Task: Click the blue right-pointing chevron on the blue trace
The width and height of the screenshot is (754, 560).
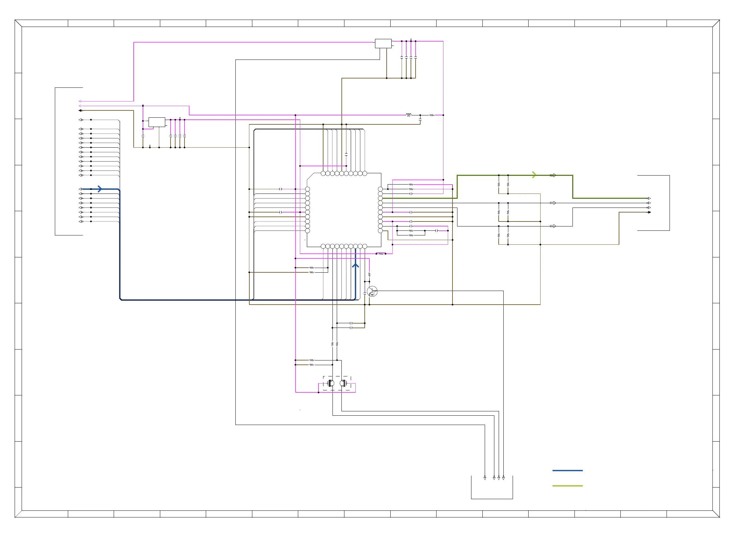Action: pos(100,189)
